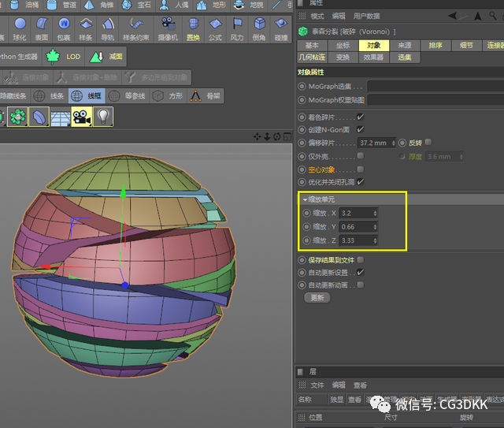The image size is (504, 428).
Task: Switch display to 线条 (Lines) mode
Action: [49, 96]
